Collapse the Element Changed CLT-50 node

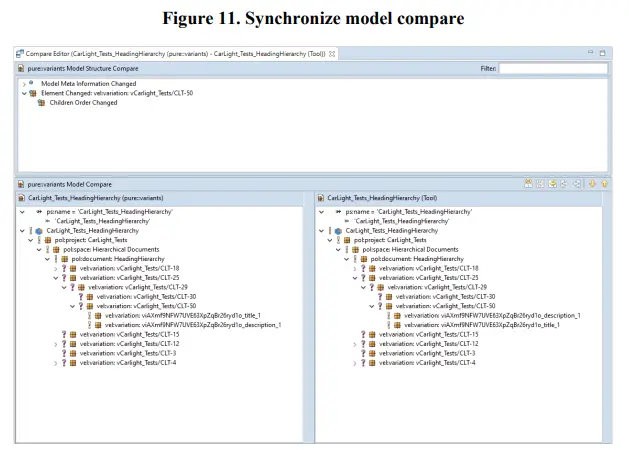[x=24, y=93]
